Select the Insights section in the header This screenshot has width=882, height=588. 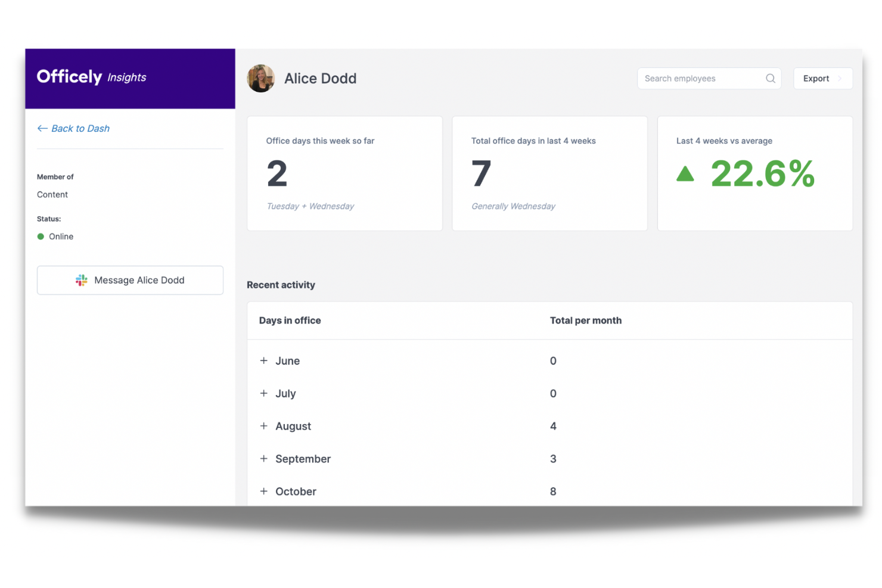pyautogui.click(x=126, y=77)
